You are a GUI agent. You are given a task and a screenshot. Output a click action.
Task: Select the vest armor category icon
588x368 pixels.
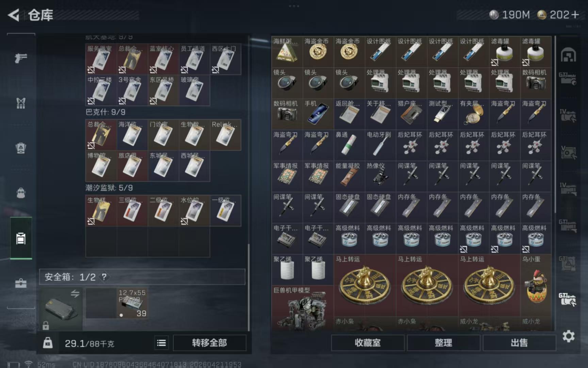(21, 103)
